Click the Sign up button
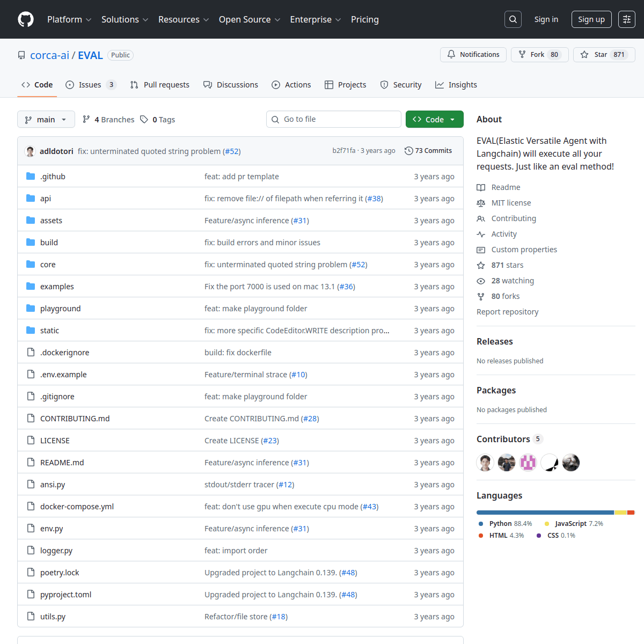The image size is (644, 644). click(x=591, y=19)
